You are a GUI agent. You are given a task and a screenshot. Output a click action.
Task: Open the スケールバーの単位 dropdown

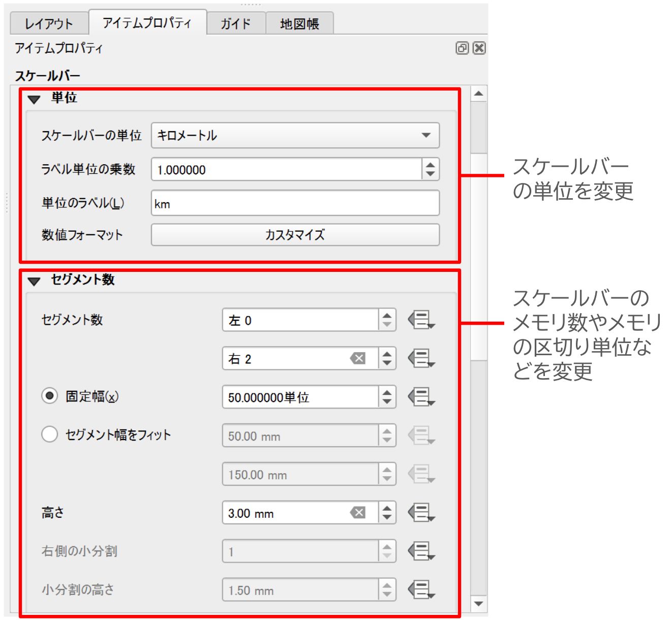(295, 135)
